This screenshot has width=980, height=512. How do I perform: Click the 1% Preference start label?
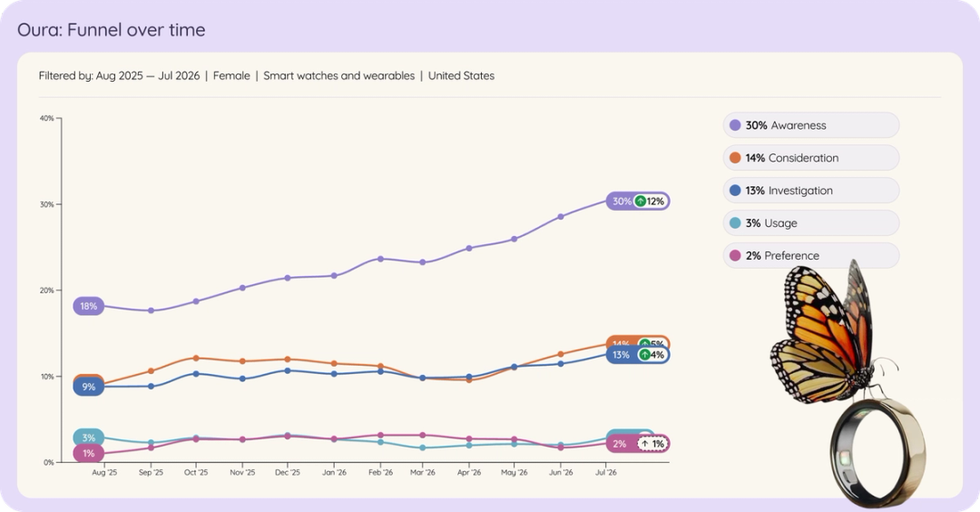point(89,453)
